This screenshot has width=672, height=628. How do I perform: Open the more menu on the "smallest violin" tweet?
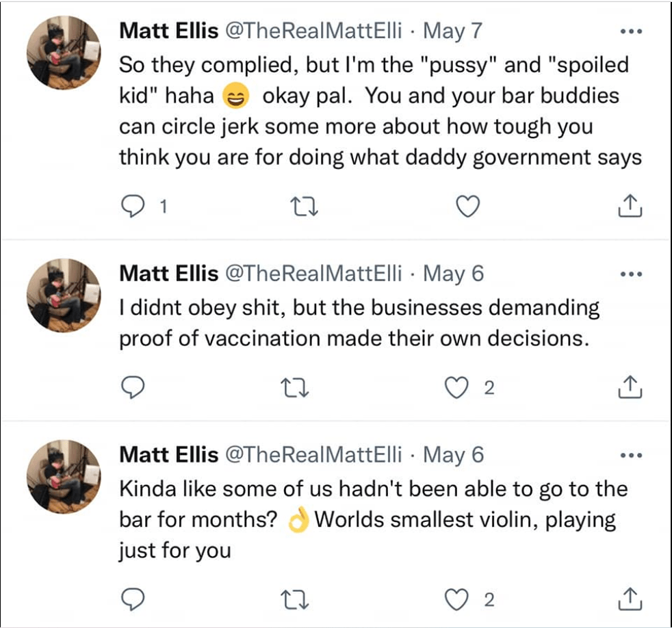(x=630, y=455)
